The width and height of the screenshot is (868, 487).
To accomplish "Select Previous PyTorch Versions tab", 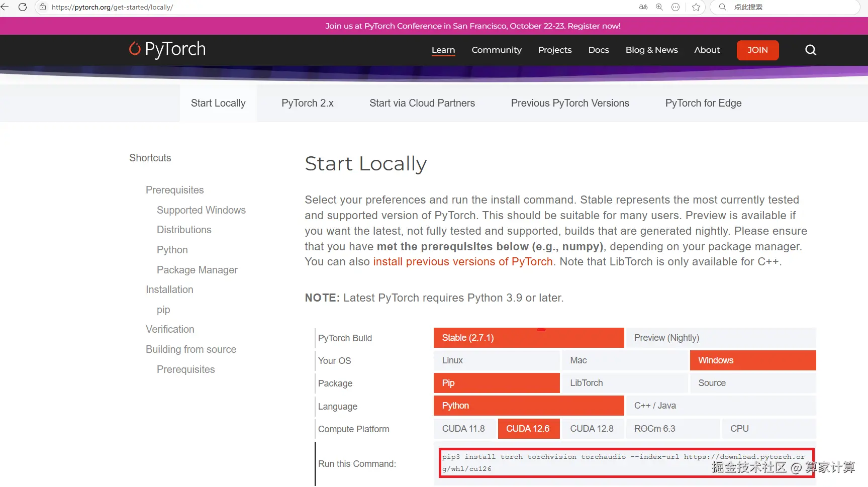I will click(x=570, y=103).
